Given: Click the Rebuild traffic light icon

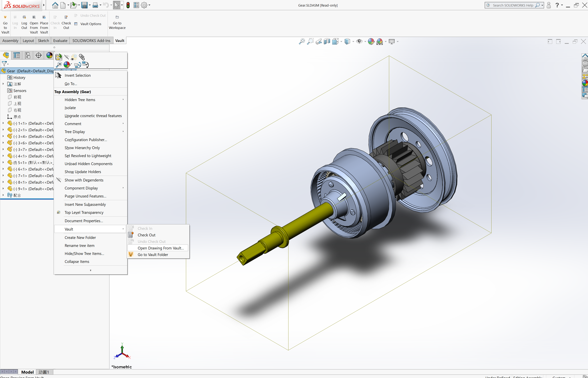Looking at the screenshot, I should pyautogui.click(x=128, y=5).
